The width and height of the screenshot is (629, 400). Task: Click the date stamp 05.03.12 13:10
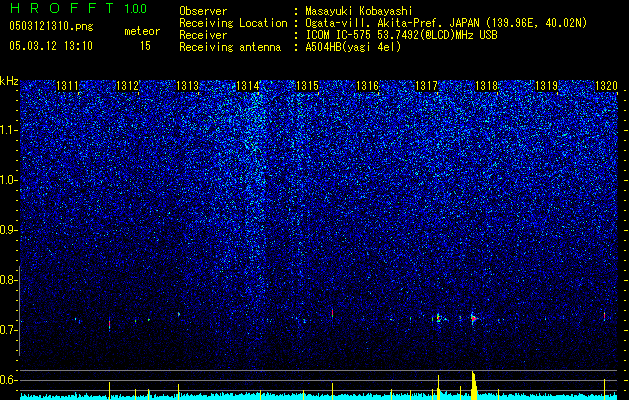51,46
